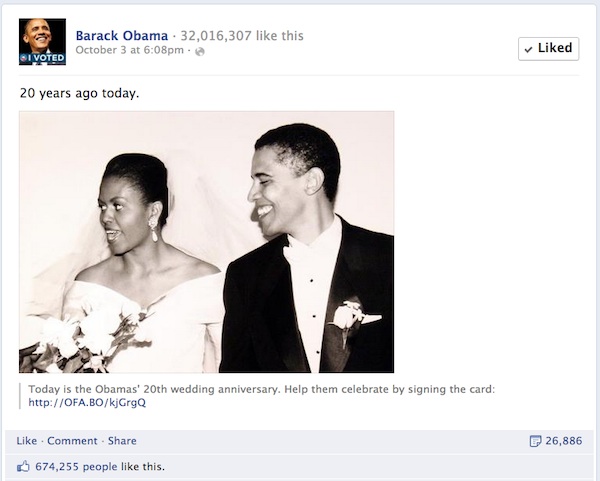Viewport: 600px width, 481px height.
Task: Click the '20 years ago today.' text
Action: (80, 93)
